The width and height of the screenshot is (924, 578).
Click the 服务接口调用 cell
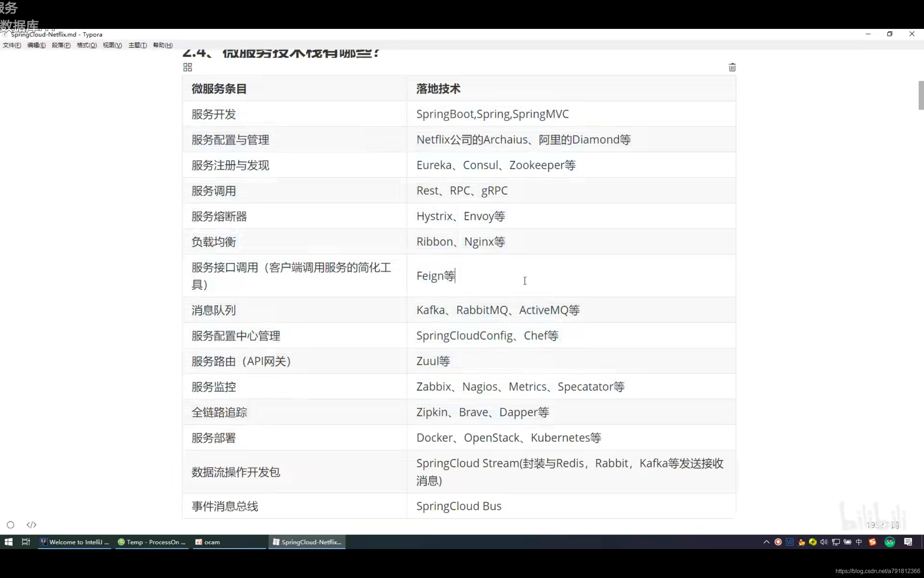pos(295,276)
